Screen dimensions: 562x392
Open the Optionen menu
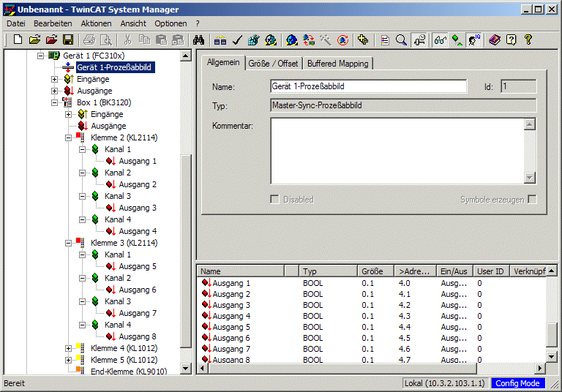[x=171, y=23]
